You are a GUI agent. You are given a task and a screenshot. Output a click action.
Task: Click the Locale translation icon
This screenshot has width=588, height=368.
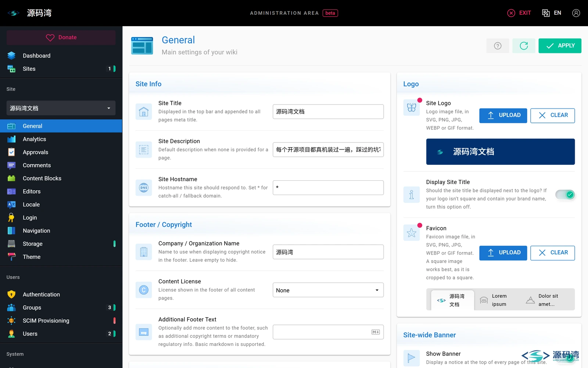(11, 205)
